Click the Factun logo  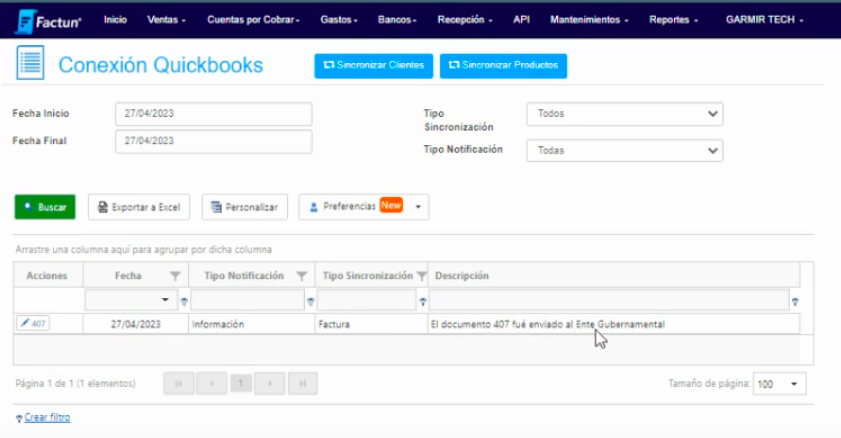[x=48, y=21]
